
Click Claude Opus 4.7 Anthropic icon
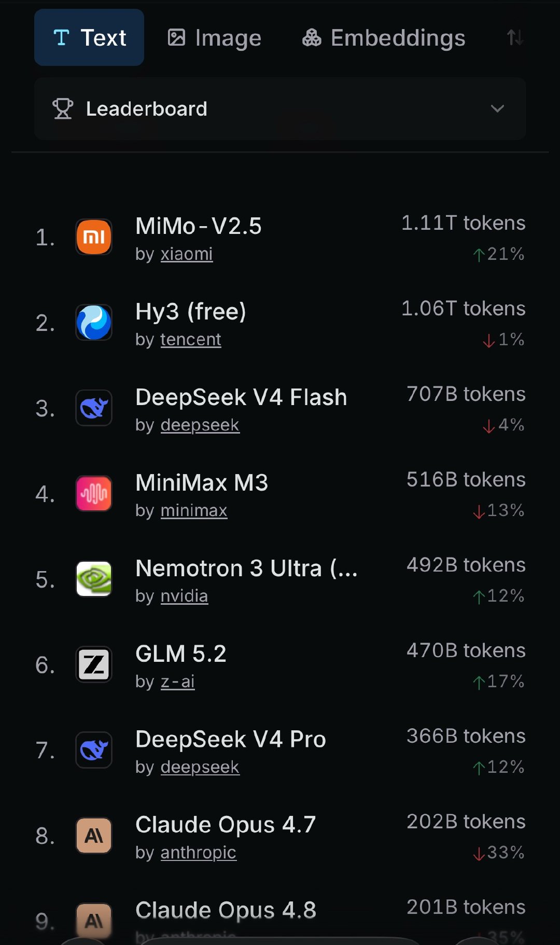[94, 836]
